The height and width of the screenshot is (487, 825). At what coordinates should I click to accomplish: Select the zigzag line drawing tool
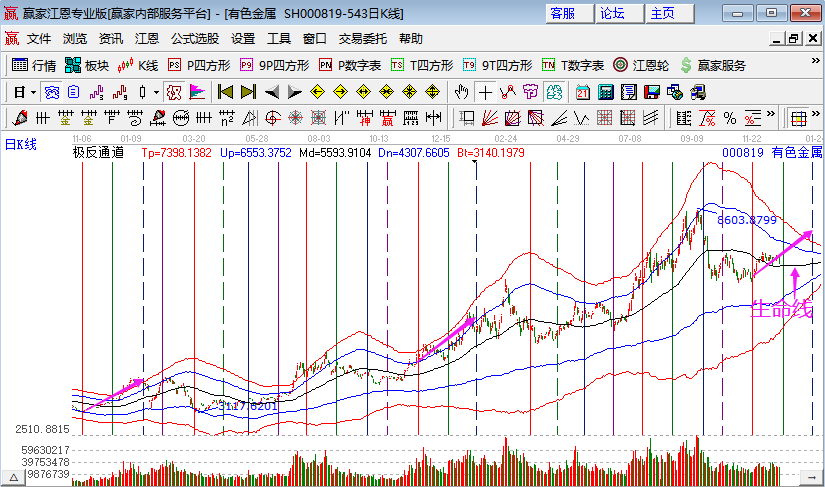pos(508,93)
